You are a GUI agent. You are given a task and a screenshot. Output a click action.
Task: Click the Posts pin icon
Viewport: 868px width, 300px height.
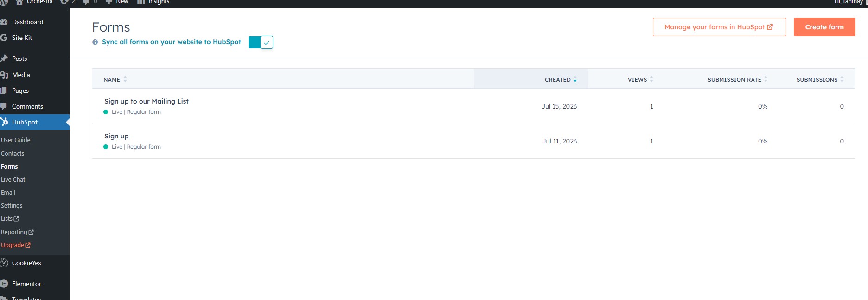coord(4,59)
